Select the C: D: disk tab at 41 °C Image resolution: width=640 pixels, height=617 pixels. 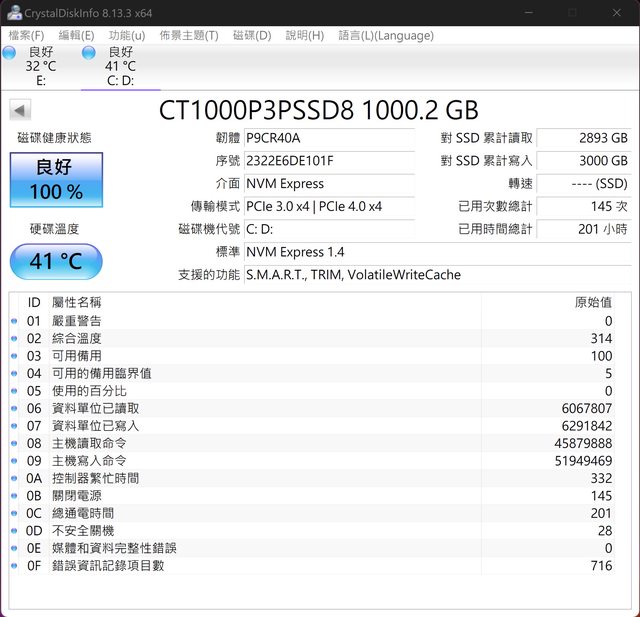pos(120,66)
